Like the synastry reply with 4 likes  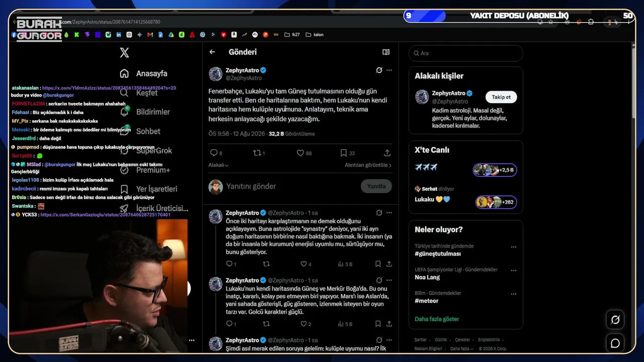click(305, 264)
